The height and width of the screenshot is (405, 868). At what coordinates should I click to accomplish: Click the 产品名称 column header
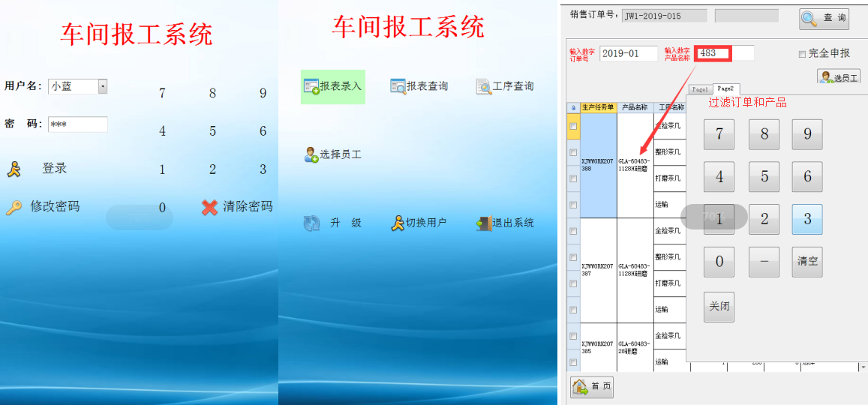pyautogui.click(x=635, y=108)
